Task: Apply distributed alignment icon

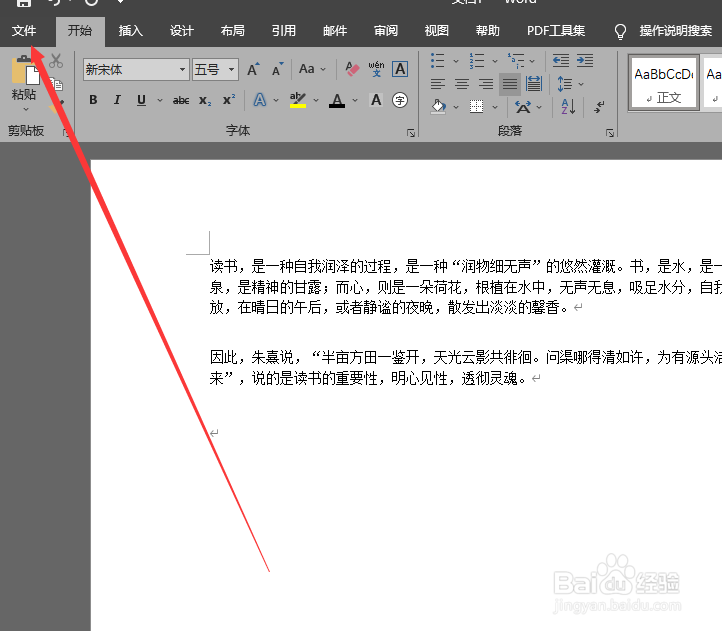Action: [534, 84]
